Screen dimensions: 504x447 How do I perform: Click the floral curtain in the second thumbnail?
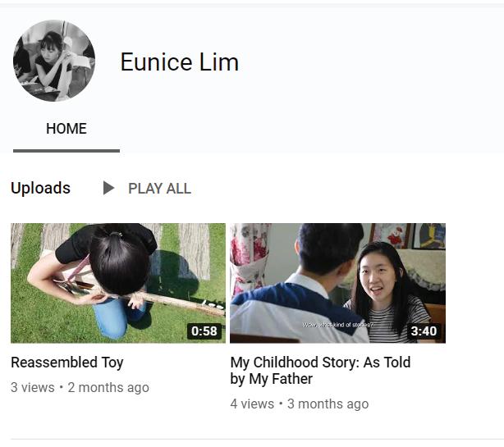[x=250, y=257]
